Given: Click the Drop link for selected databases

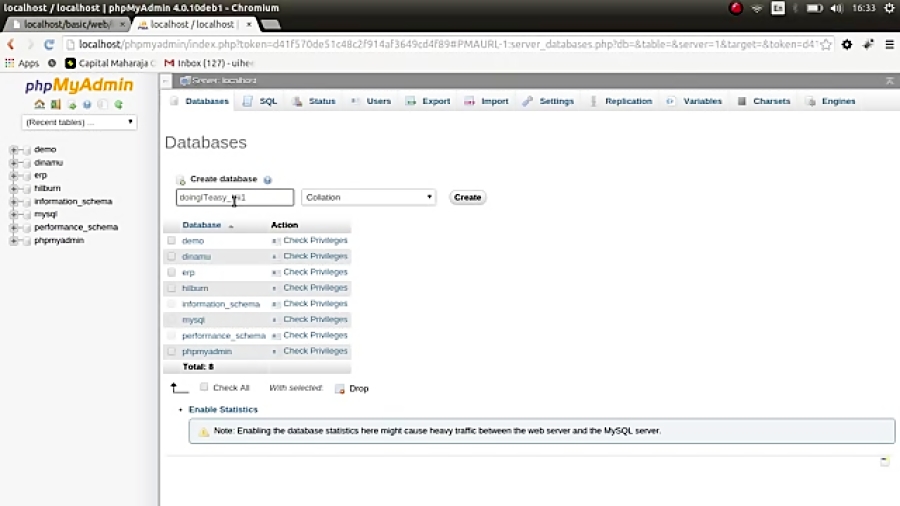Looking at the screenshot, I should click(359, 388).
